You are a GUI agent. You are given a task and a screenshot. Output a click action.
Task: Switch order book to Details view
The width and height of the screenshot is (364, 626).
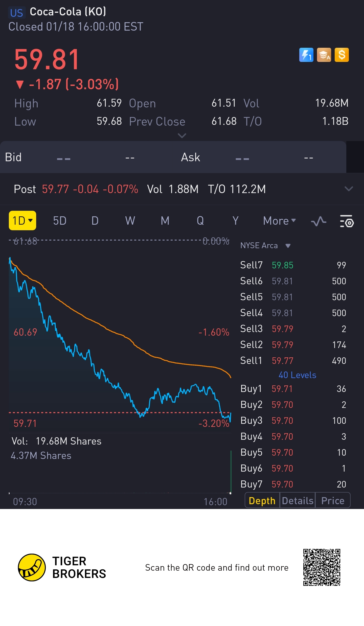(x=298, y=500)
